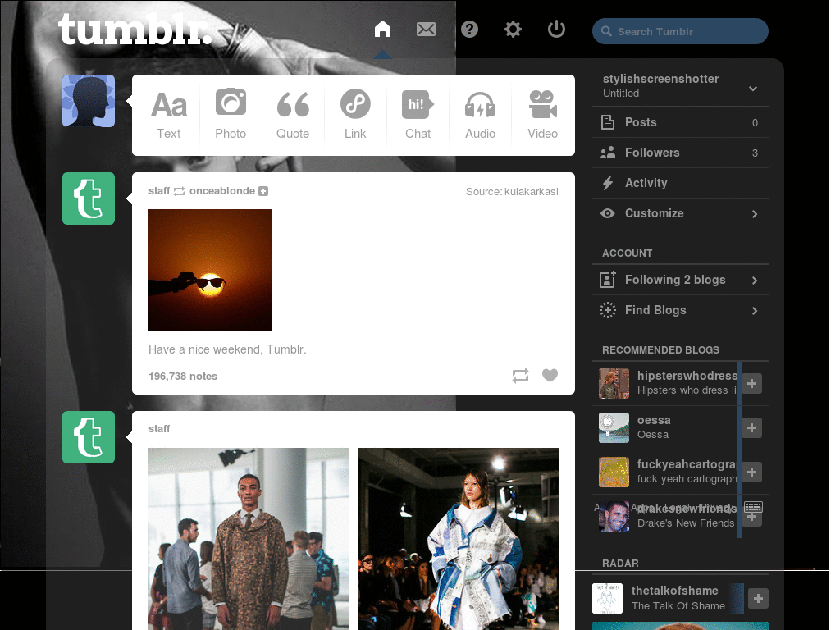
Task: Open the male model runway photo
Action: point(249,539)
